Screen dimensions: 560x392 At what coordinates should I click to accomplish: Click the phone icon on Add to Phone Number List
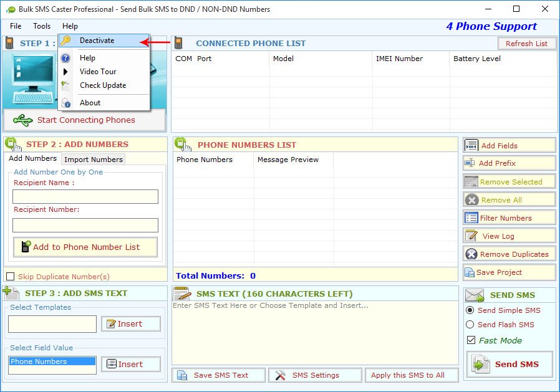pos(26,246)
